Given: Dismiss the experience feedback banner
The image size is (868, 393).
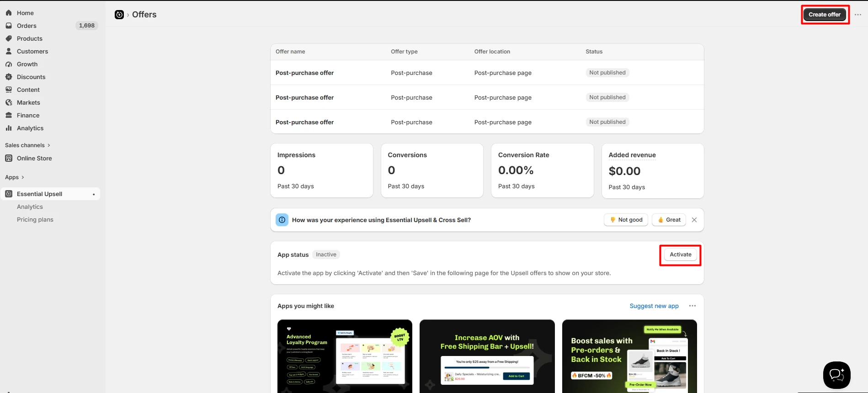Looking at the screenshot, I should point(694,220).
